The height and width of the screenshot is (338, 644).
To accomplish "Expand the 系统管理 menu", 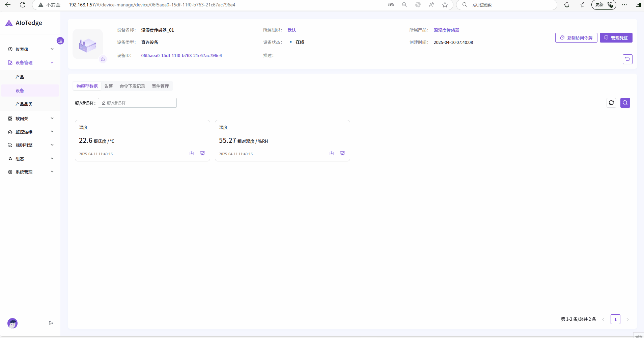I will 30,172.
